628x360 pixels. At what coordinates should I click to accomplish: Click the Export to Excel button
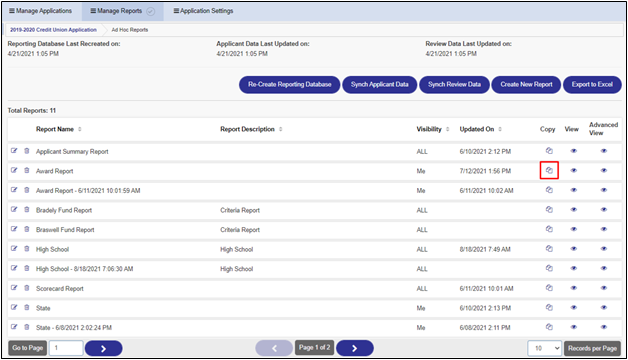pos(592,84)
